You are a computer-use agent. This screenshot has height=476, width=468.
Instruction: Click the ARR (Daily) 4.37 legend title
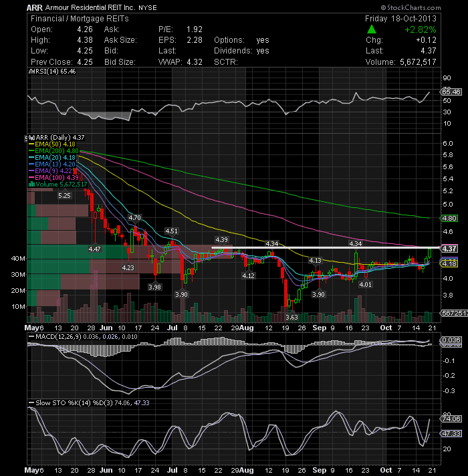(60, 138)
